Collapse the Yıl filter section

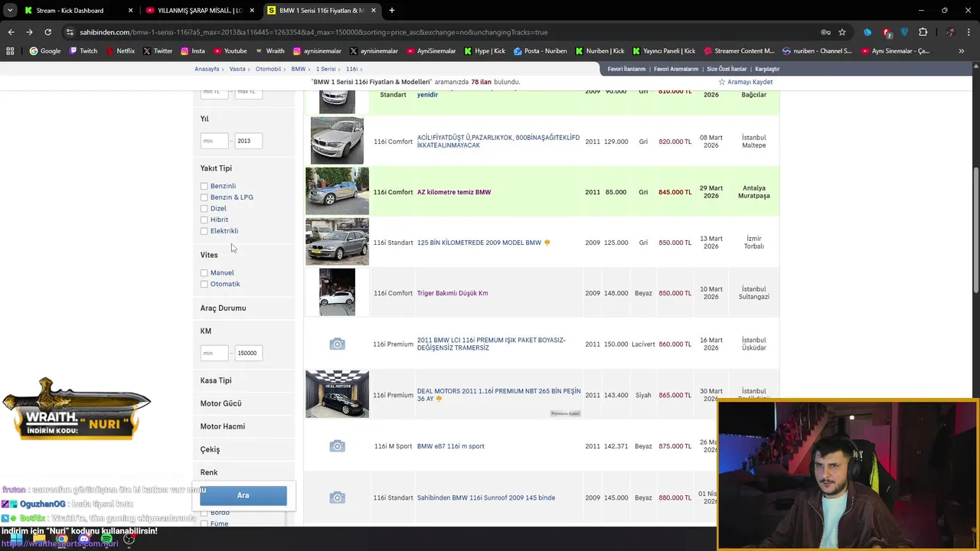(204, 119)
